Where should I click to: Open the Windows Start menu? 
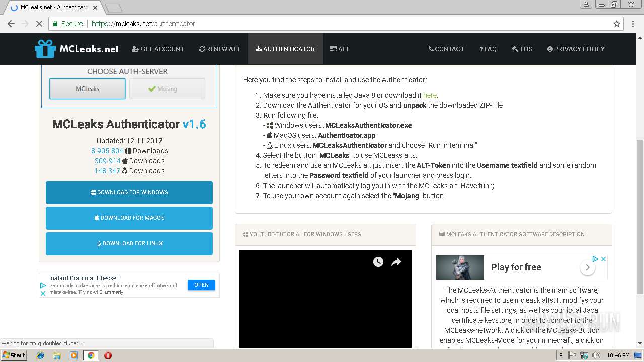pyautogui.click(x=14, y=355)
